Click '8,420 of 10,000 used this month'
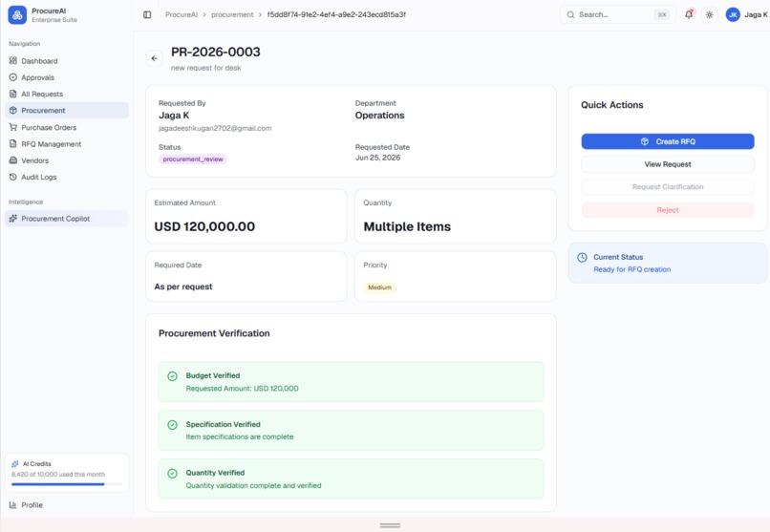Viewport: 770px width, 532px height. [x=58, y=475]
